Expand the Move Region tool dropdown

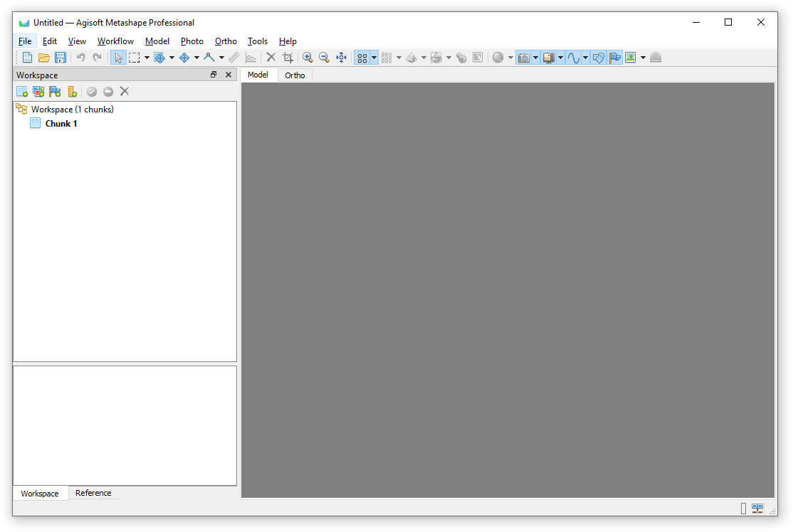(172, 58)
